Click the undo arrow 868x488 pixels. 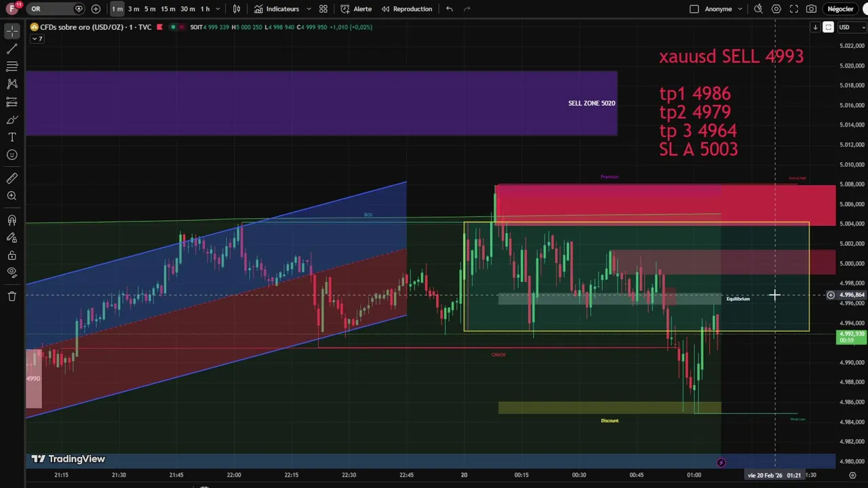tap(450, 9)
